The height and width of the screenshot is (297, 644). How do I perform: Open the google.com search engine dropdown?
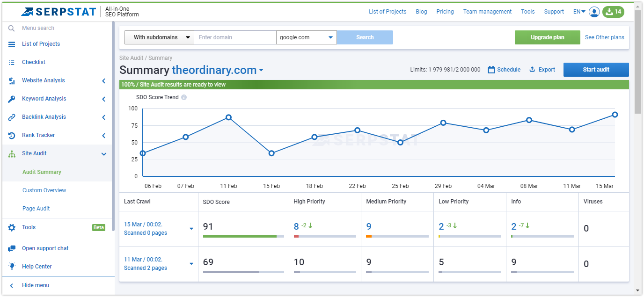click(307, 37)
